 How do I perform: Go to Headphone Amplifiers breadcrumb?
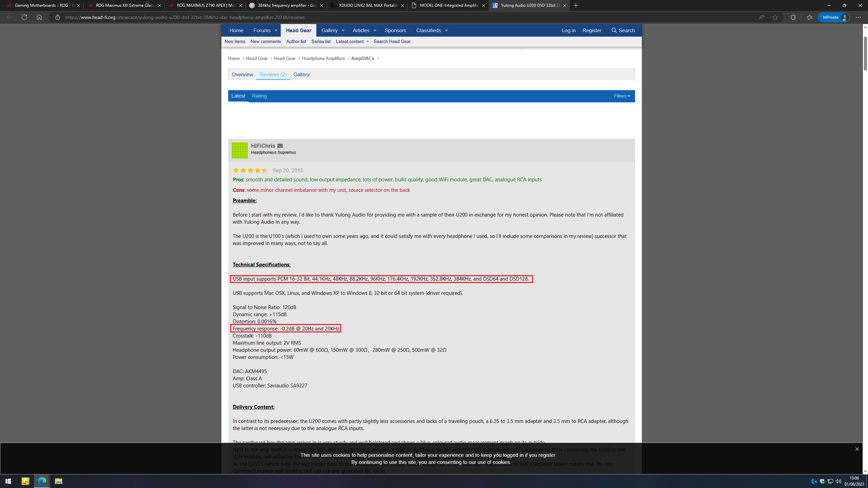(x=323, y=59)
